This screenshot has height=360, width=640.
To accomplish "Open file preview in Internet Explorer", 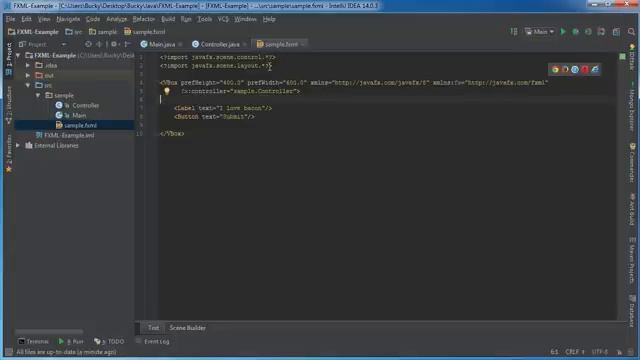I will click(x=595, y=69).
